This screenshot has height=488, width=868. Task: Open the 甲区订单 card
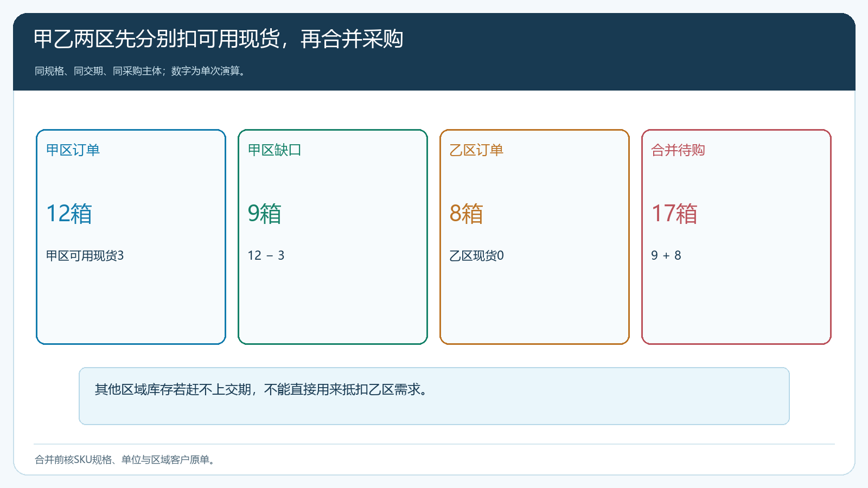[x=131, y=237]
